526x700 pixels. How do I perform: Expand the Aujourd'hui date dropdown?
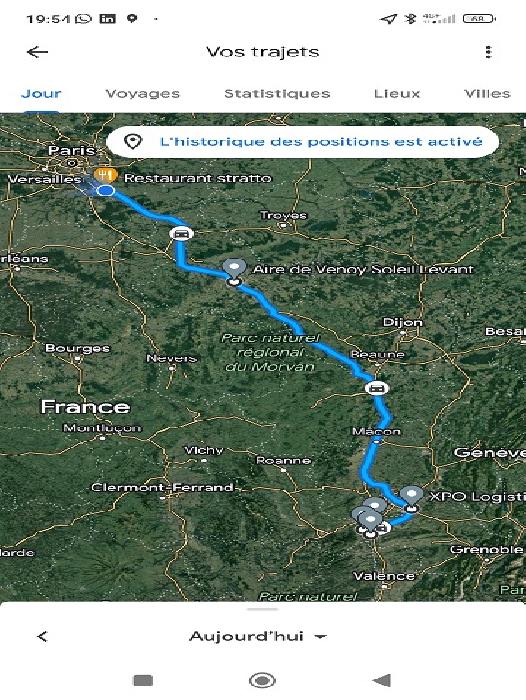click(258, 636)
